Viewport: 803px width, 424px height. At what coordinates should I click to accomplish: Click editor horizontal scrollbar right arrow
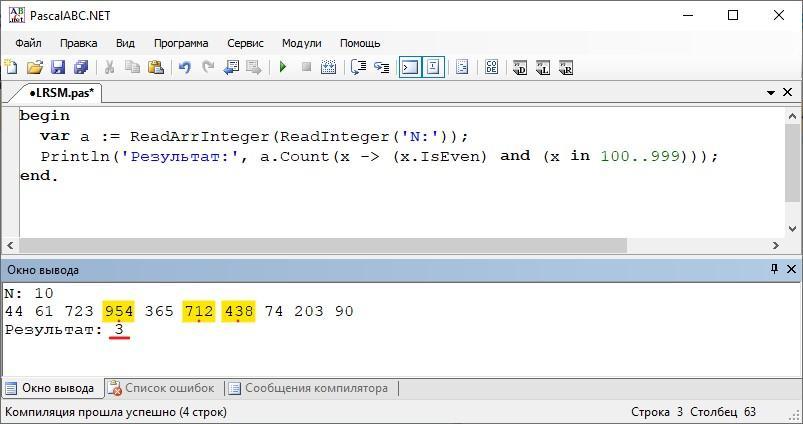click(776, 245)
